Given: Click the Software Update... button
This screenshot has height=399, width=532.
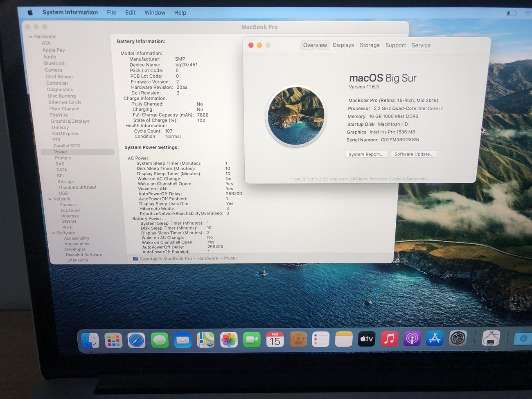Looking at the screenshot, I should (x=414, y=154).
